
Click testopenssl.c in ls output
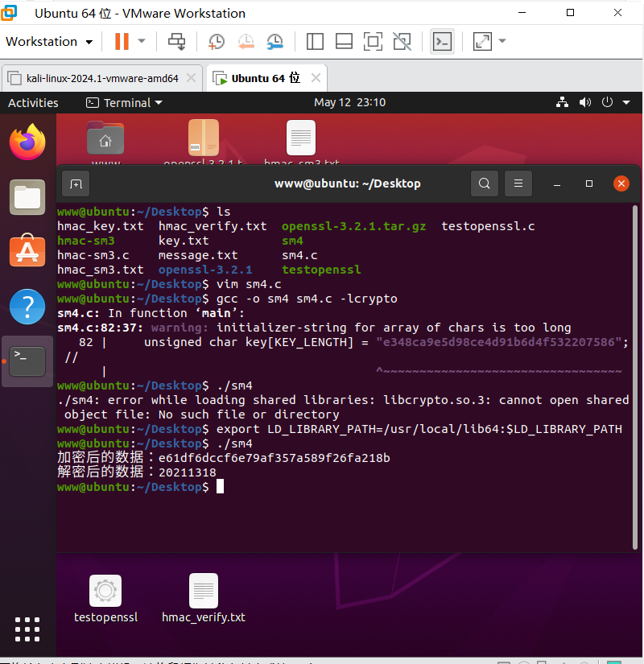(x=488, y=226)
